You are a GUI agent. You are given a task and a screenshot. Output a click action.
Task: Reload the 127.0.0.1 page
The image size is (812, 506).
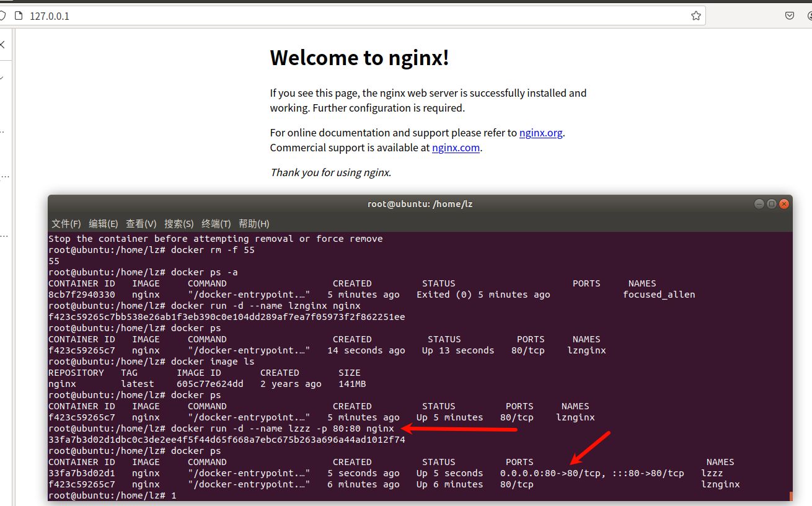[2, 16]
